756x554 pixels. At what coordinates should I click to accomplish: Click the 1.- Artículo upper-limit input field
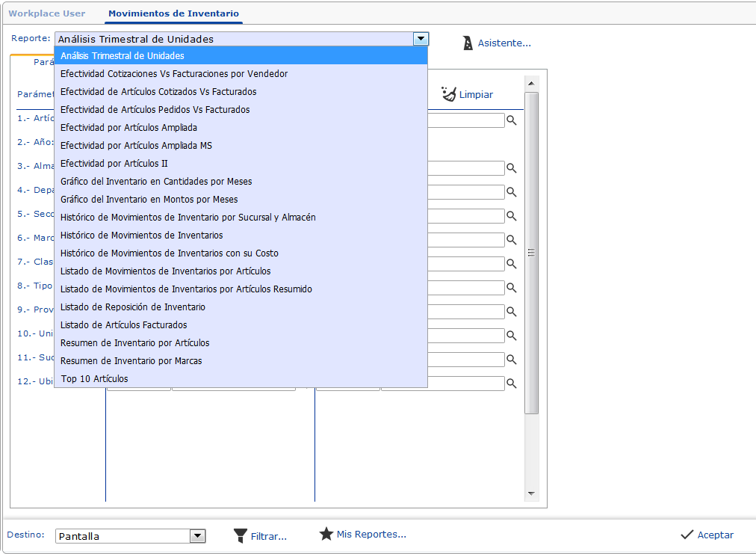point(465,120)
